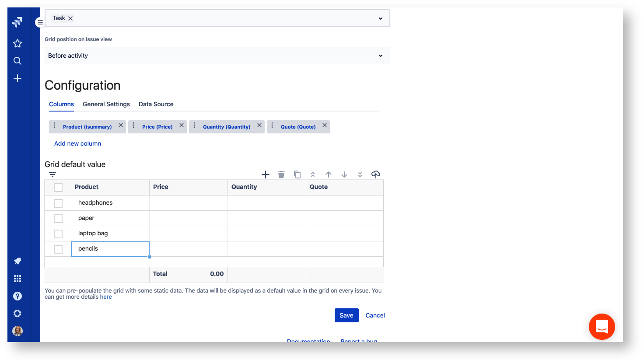Screen dimensions: 644x363
Task: Toggle the select-all checkbox in header row
Action: pos(58,187)
